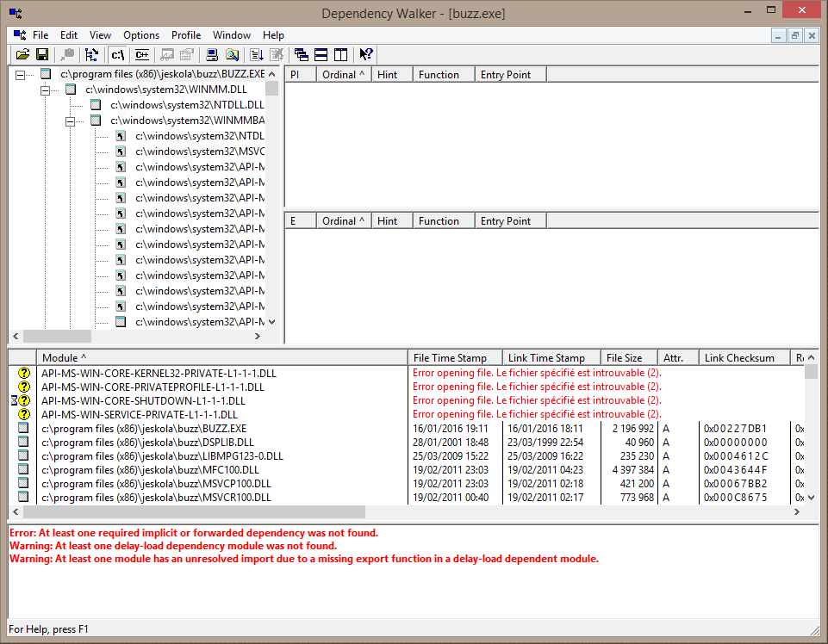
Task: Click the context help arrow-question icon
Action: pyautogui.click(x=365, y=55)
